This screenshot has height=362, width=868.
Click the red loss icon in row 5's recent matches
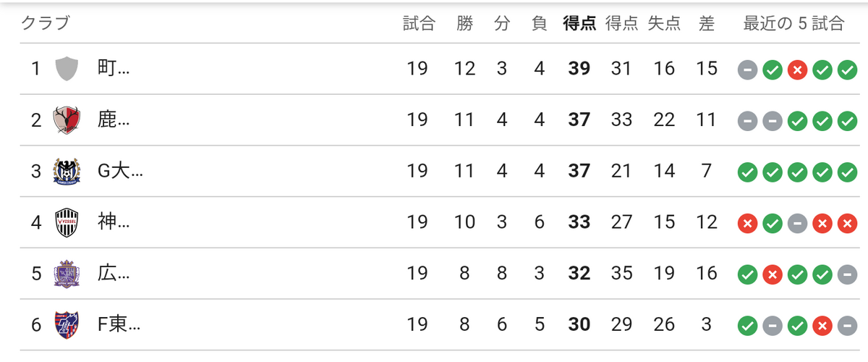tap(773, 274)
